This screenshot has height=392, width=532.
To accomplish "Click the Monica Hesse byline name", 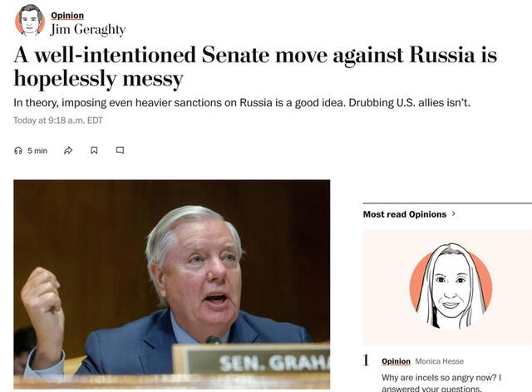I will [439, 361].
